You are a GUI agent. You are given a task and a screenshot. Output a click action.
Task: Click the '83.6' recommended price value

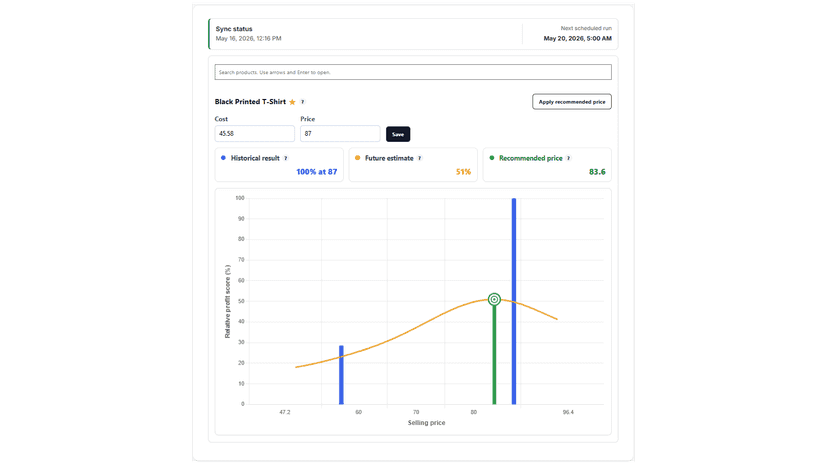click(597, 172)
